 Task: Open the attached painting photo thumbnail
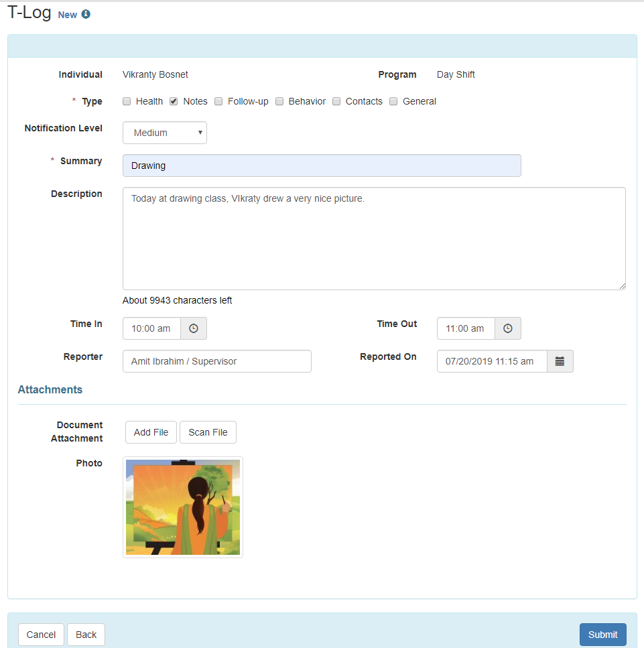point(183,507)
